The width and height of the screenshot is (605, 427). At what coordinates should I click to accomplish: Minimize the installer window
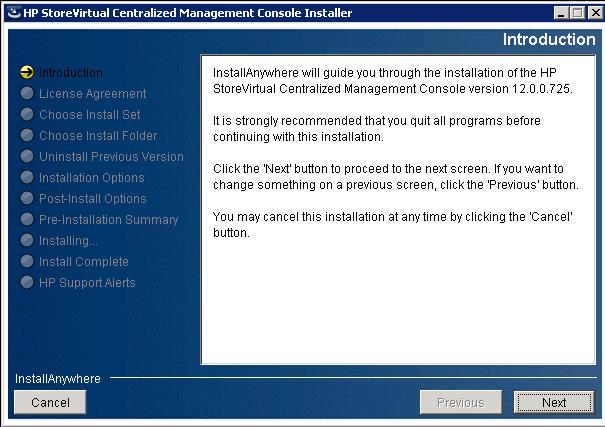click(561, 13)
